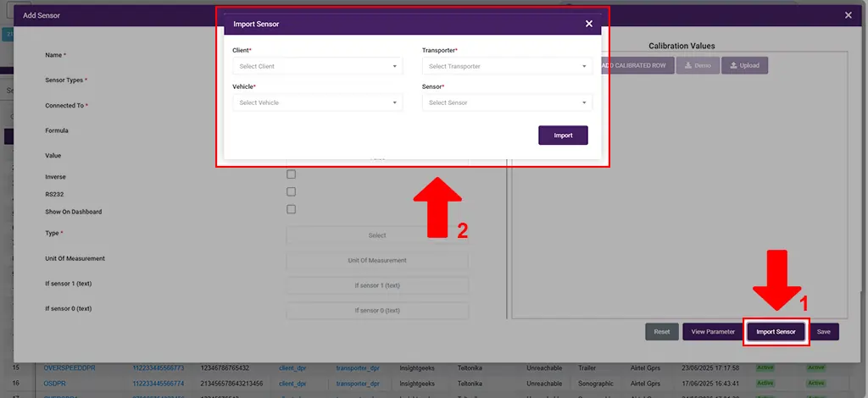Click the Demo download button
Screen dimensions: 868x398
[x=698, y=65]
